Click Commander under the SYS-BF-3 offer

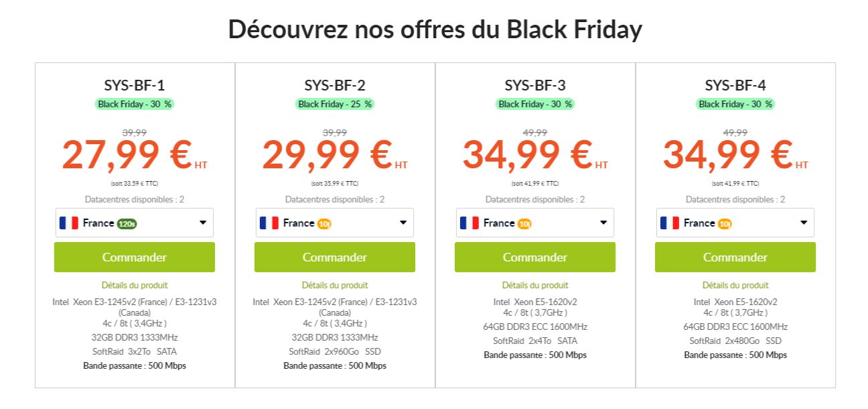(535, 257)
